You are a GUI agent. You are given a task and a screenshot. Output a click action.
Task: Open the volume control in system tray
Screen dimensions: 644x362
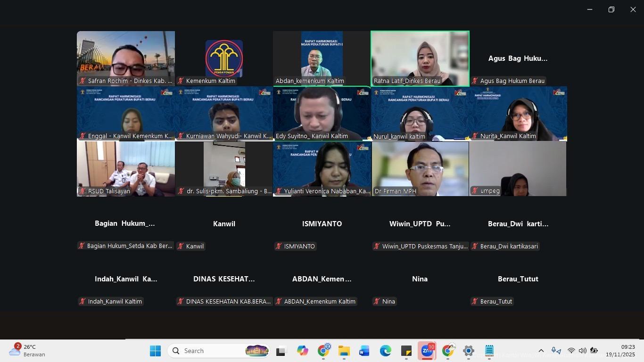click(582, 351)
